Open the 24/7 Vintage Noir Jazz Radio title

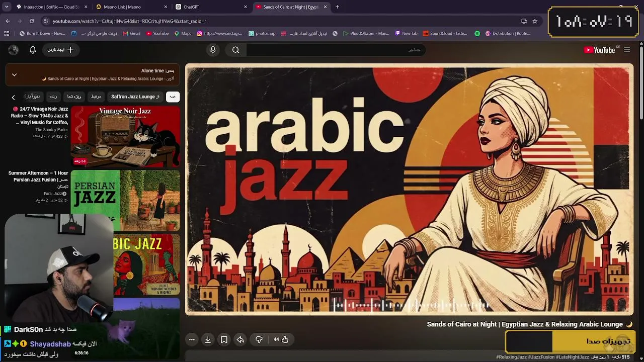(x=39, y=116)
